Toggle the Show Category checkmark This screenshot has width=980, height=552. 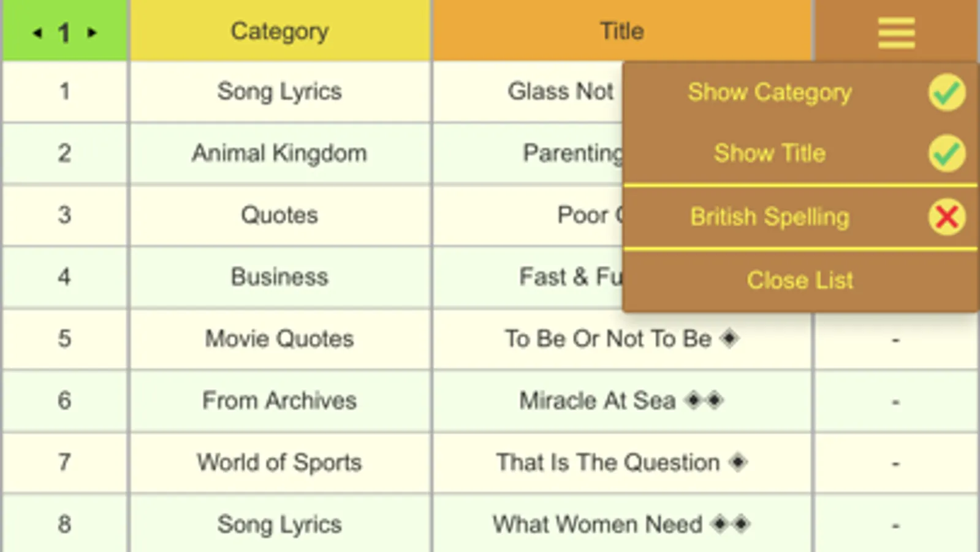point(946,93)
